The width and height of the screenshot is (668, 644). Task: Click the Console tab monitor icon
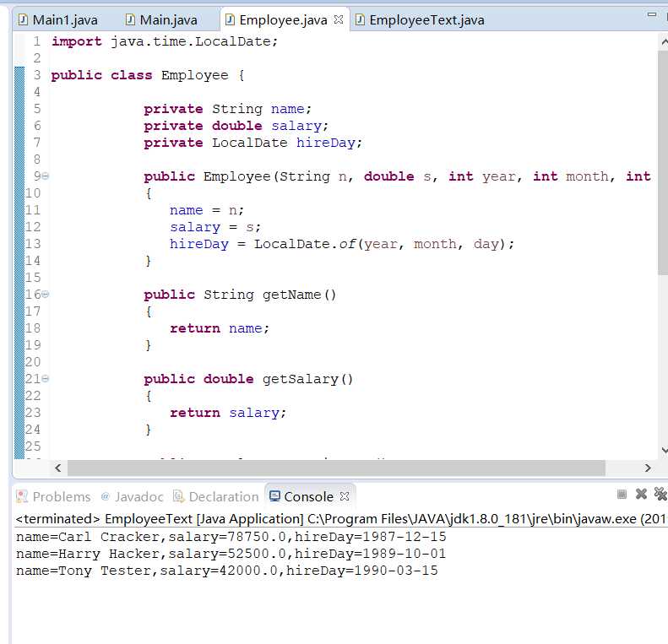[274, 496]
